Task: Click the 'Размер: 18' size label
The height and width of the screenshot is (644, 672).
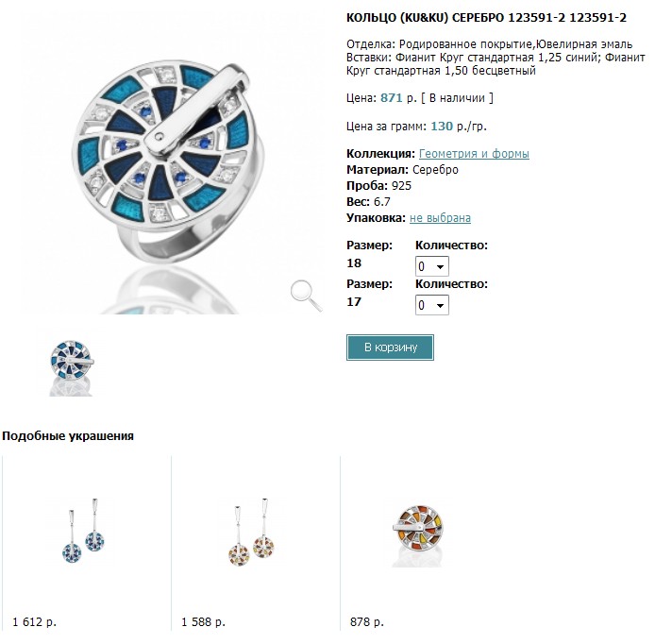Action: coord(369,254)
